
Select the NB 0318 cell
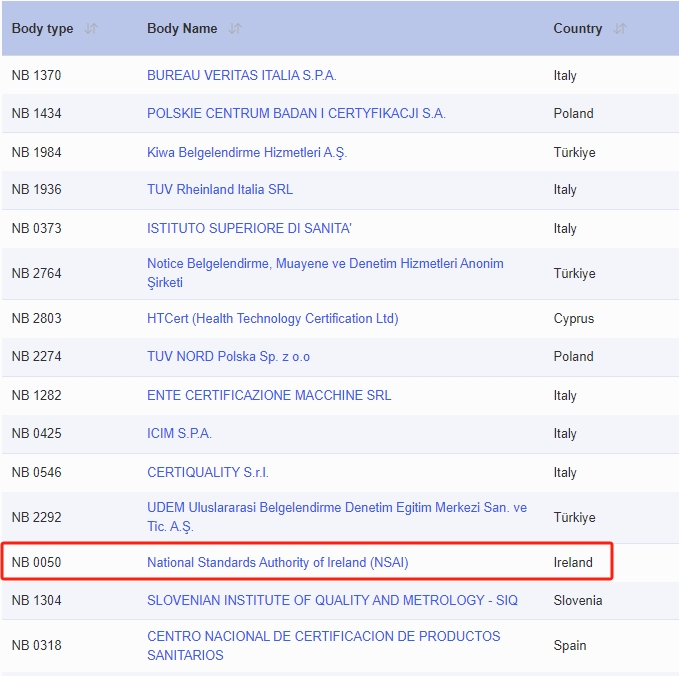(36, 645)
